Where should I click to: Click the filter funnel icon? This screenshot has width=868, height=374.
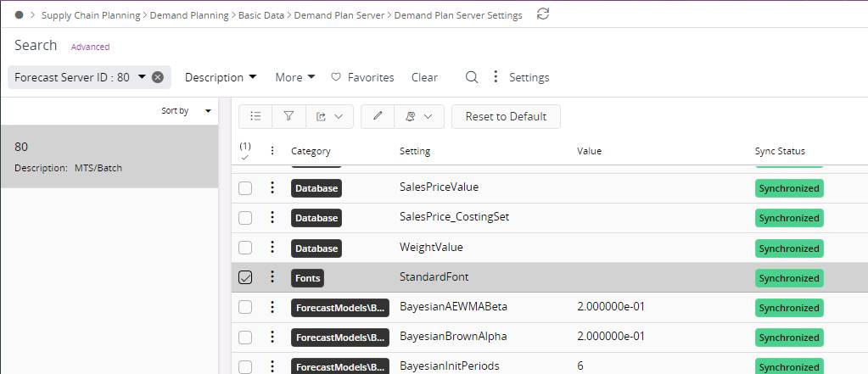point(288,116)
